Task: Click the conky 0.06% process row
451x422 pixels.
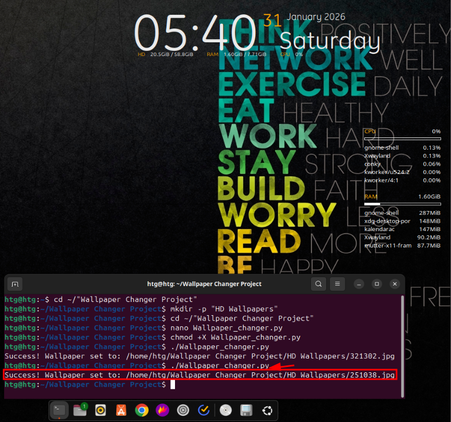Action: [402, 164]
